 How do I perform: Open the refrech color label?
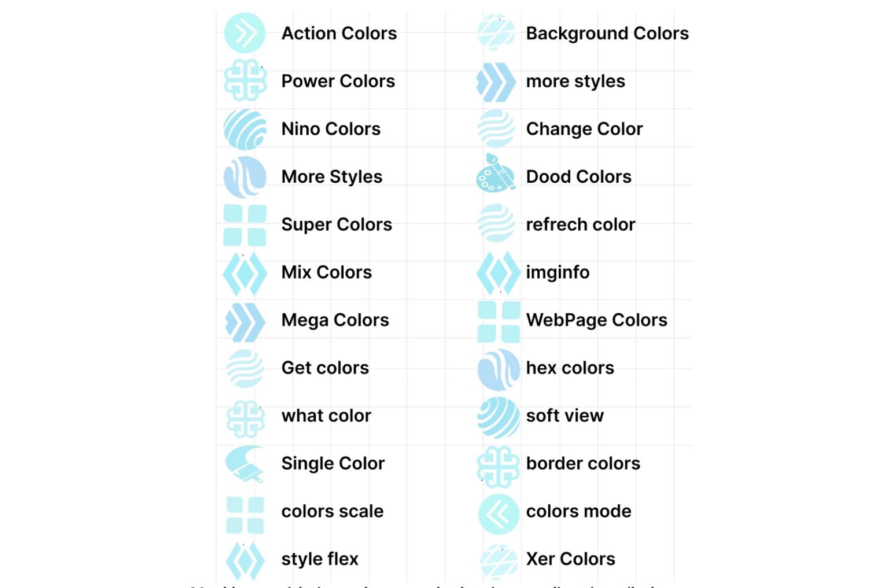[x=580, y=224]
